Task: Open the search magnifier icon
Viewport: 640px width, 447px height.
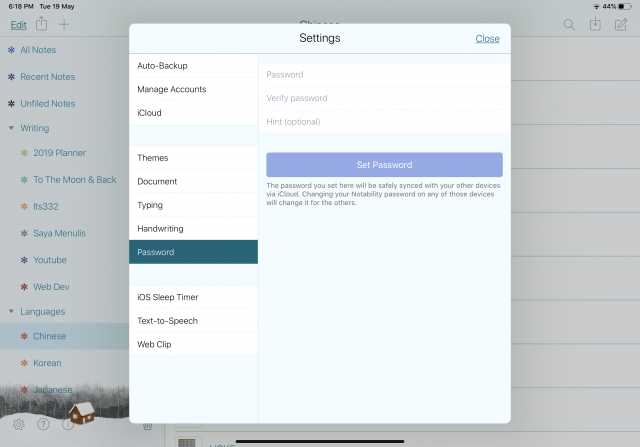Action: [x=569, y=25]
